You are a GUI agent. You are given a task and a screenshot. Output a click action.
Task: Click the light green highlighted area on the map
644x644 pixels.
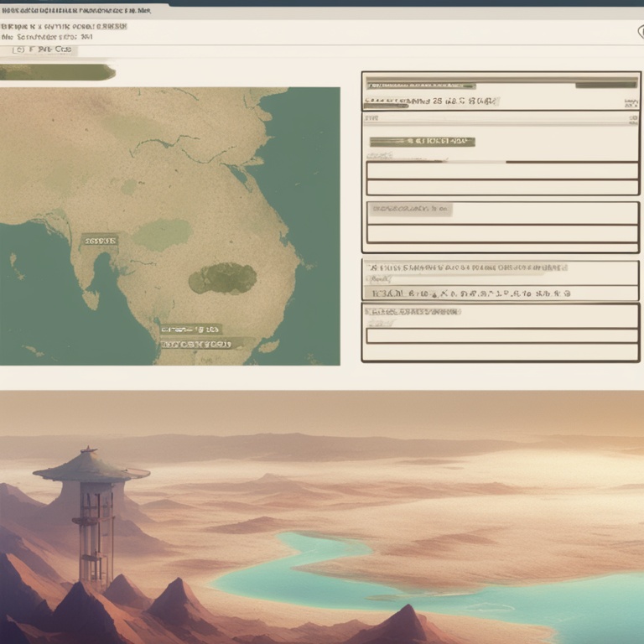pyautogui.click(x=162, y=234)
